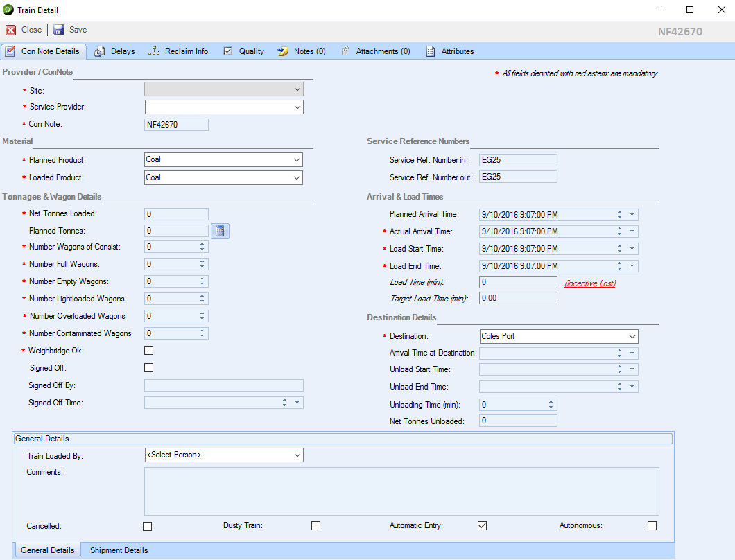The height and width of the screenshot is (560, 735).
Task: Click the Delays stopwatch icon
Action: 99,51
